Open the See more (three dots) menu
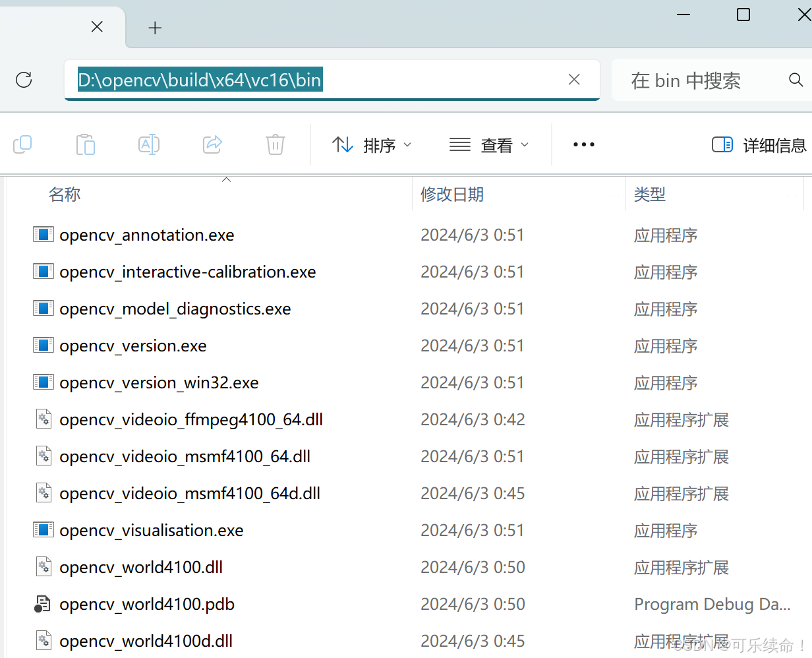 click(584, 144)
